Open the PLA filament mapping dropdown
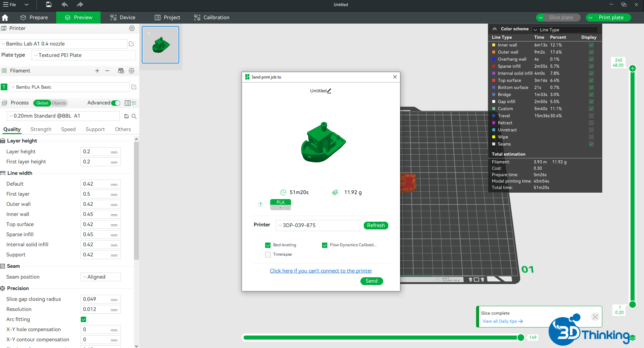644x348 pixels. (x=281, y=204)
